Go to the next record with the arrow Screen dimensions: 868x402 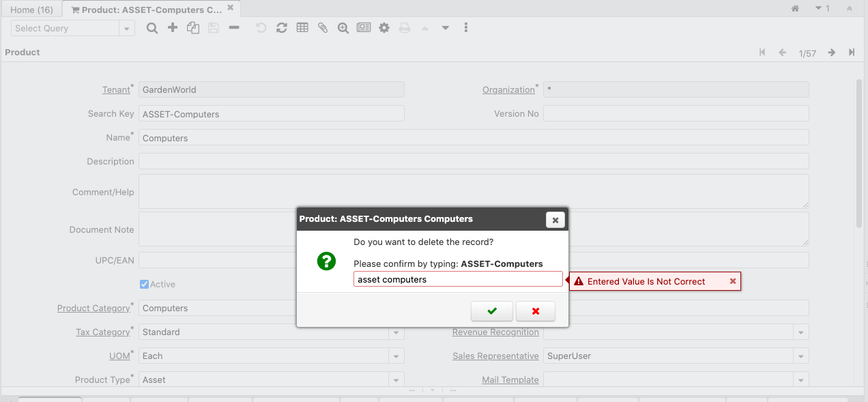(830, 52)
